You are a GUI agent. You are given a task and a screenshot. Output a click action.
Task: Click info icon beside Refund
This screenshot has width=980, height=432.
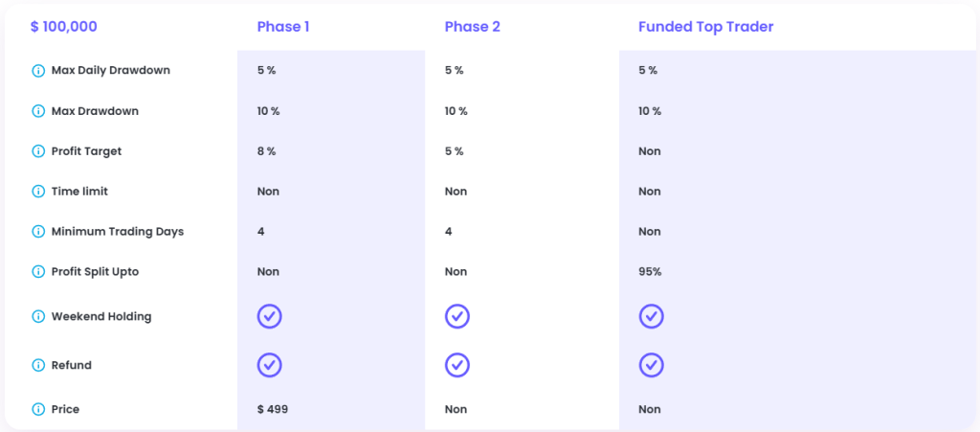coord(38,365)
